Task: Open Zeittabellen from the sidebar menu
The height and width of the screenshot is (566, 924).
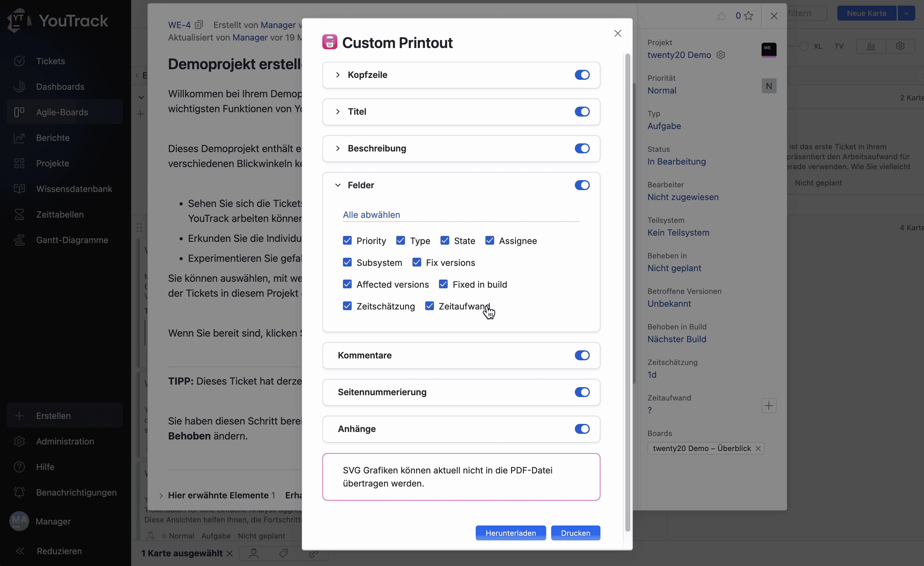Action: tap(60, 214)
